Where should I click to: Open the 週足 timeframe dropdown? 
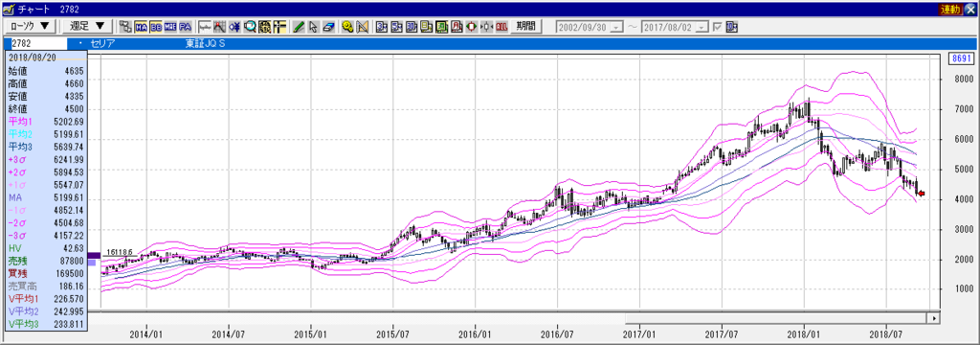point(87,26)
